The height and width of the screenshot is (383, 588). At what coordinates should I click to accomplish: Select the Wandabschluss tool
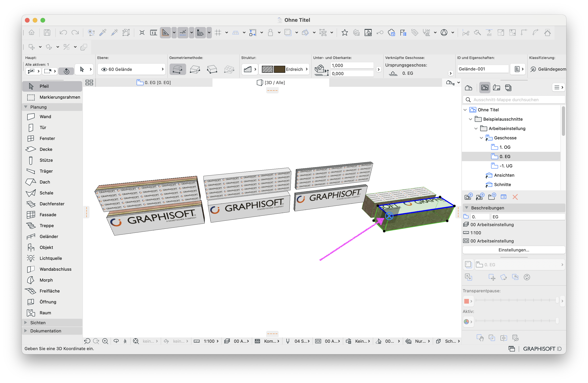[x=52, y=269]
